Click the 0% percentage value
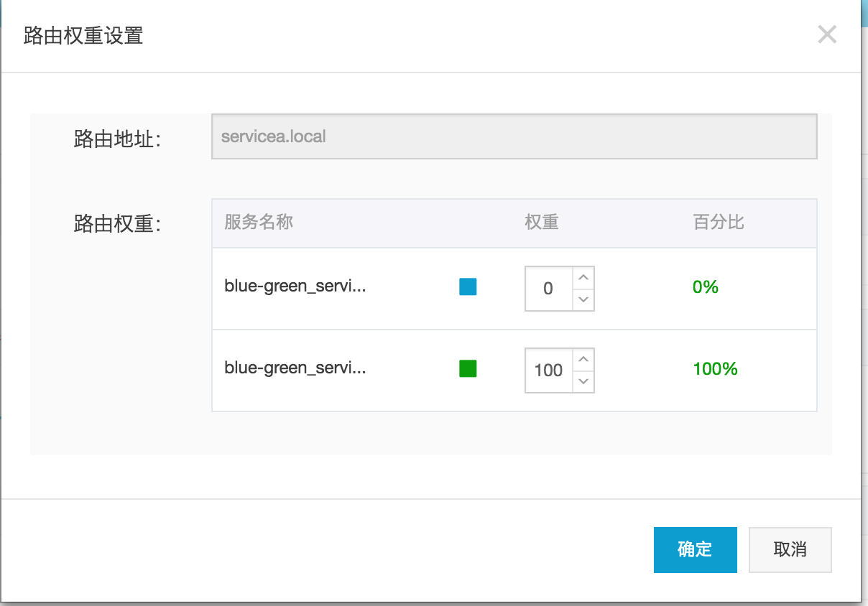Viewport: 868px width, 606px height. click(x=706, y=287)
